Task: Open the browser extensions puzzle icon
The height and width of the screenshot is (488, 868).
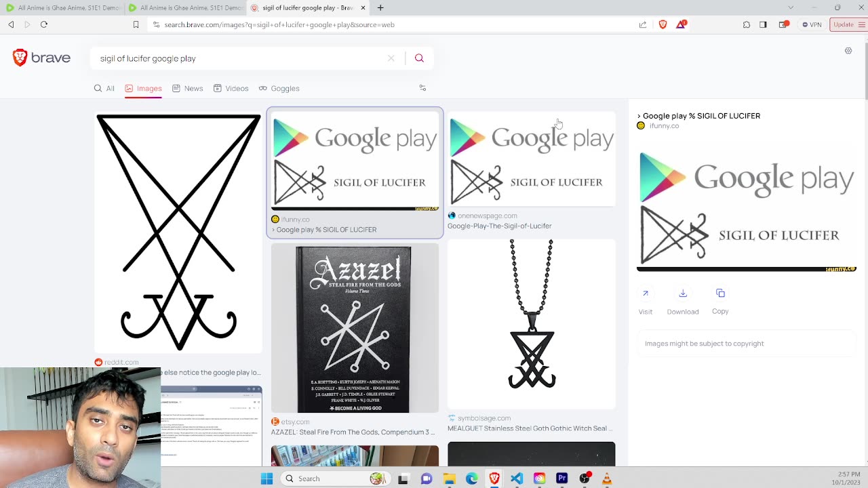Action: [747, 24]
